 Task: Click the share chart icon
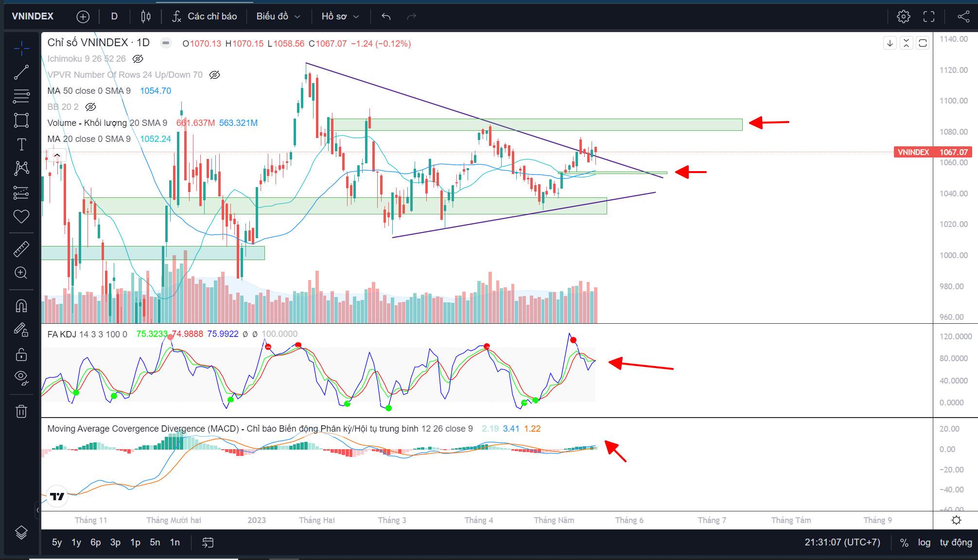(963, 17)
